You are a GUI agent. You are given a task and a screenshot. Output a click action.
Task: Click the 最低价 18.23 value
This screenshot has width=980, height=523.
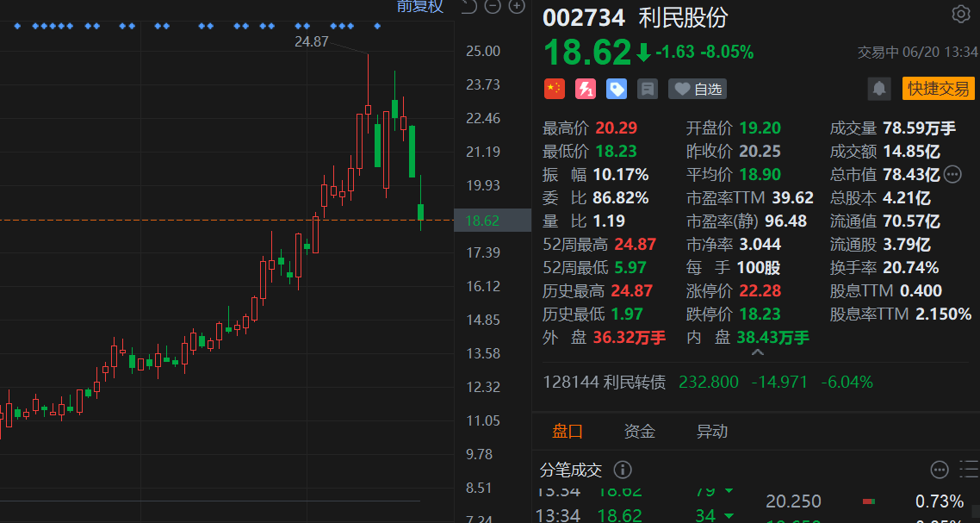[617, 152]
